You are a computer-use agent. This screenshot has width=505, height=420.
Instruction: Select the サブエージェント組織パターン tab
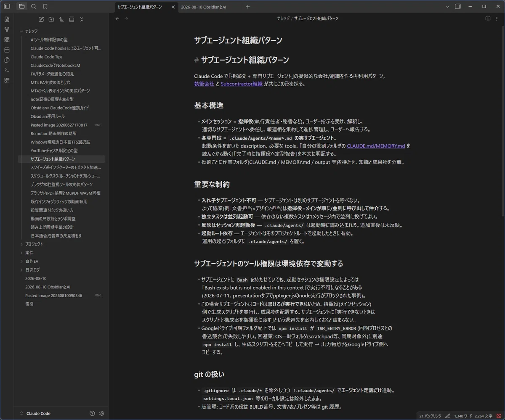(x=140, y=7)
